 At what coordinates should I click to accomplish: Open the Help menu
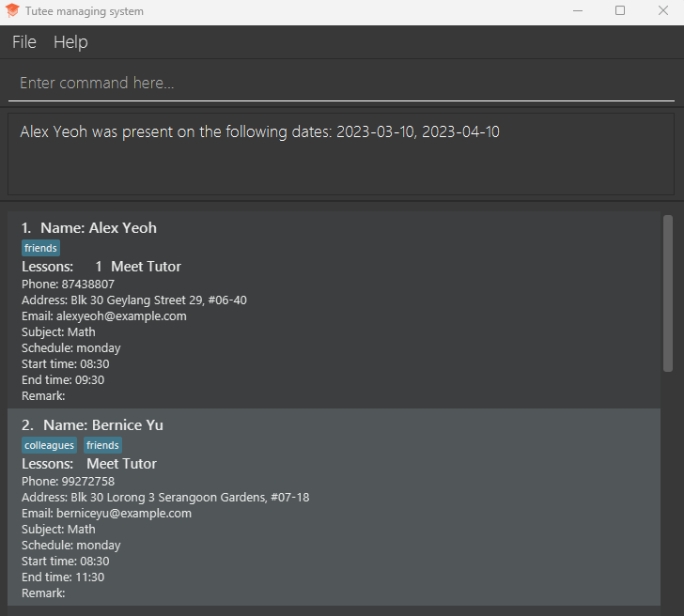tap(70, 42)
